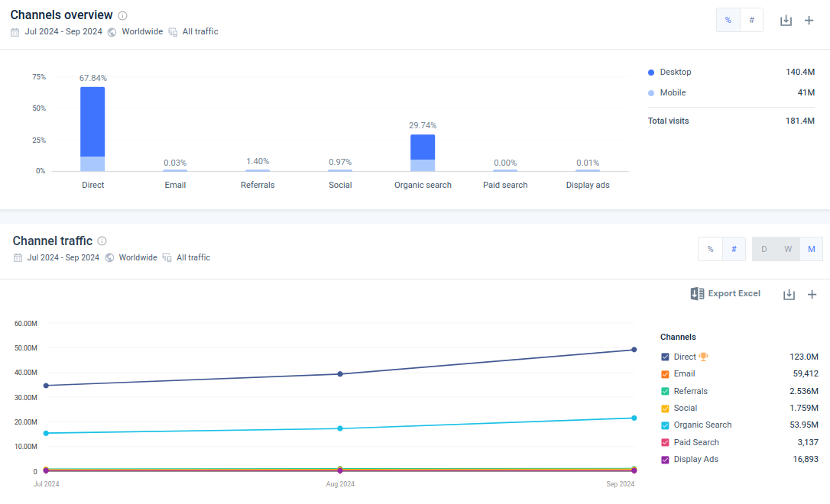
Task: Click Organic Search line Jul 2024 point
Action: [x=46, y=433]
